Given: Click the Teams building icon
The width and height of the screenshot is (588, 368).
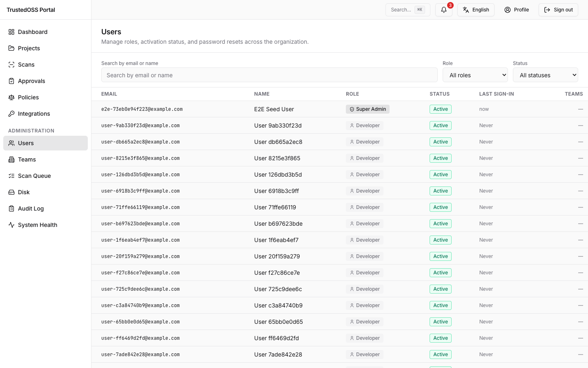Looking at the screenshot, I should [x=11, y=159].
